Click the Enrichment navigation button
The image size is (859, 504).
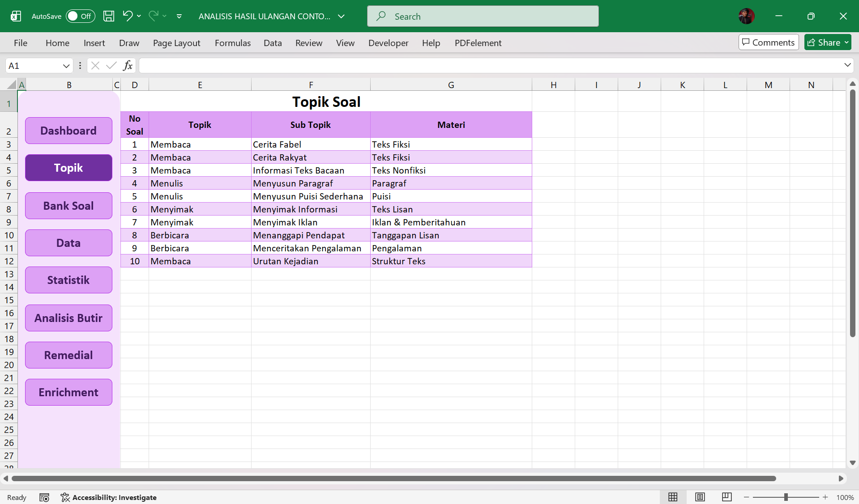pos(68,392)
